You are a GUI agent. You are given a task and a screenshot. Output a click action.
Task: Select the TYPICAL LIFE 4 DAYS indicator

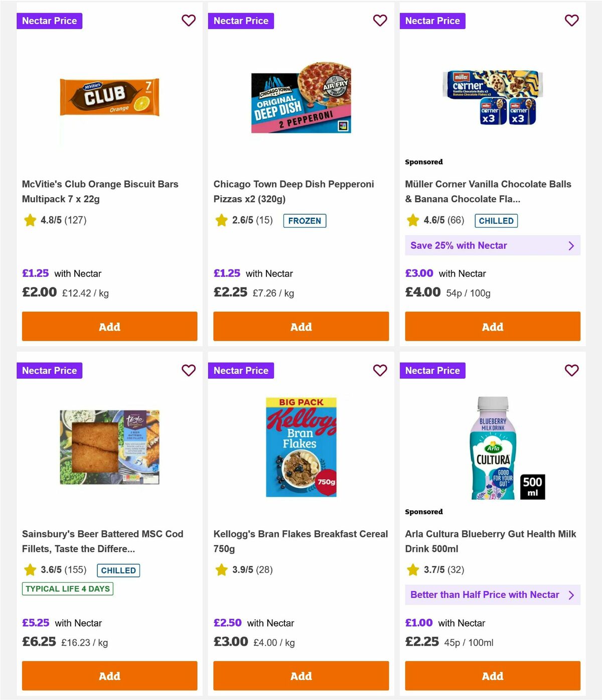tap(67, 589)
